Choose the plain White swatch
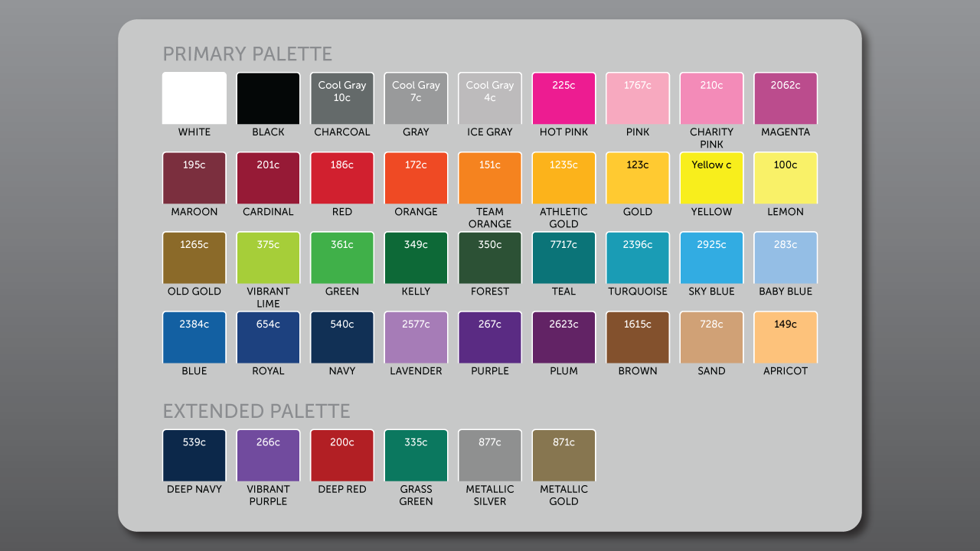 tap(194, 99)
